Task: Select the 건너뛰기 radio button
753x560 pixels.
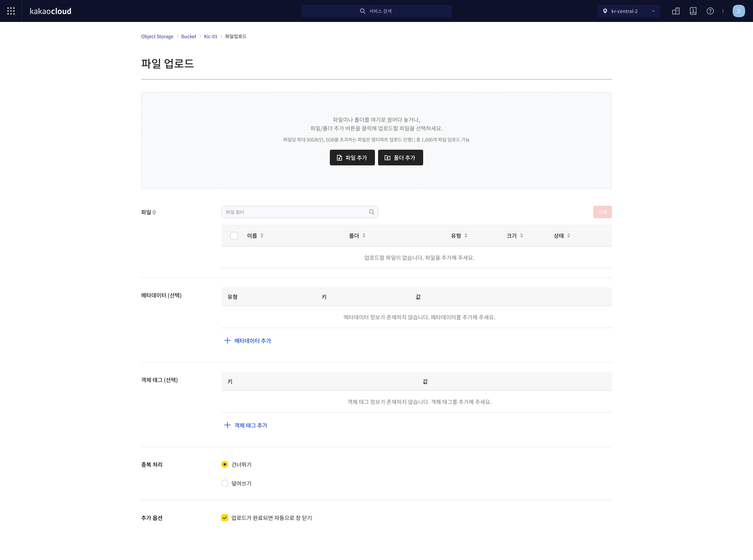Action: [225, 465]
